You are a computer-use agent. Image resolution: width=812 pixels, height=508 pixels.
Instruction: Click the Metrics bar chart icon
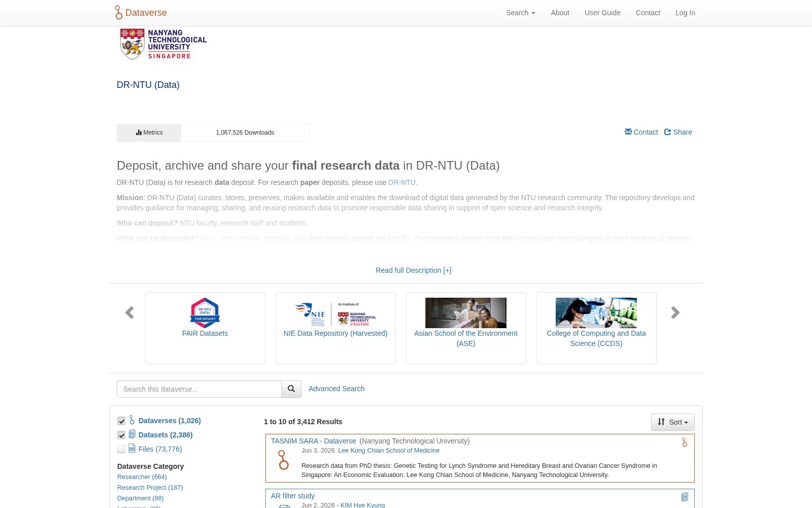(x=139, y=133)
